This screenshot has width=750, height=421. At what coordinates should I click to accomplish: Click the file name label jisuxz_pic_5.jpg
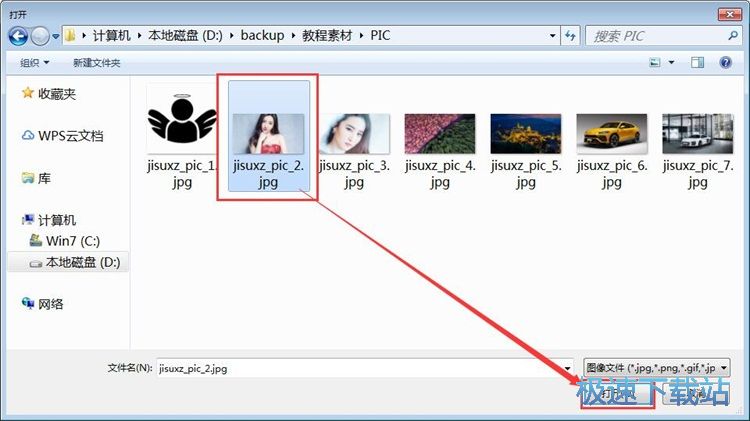coord(526,174)
